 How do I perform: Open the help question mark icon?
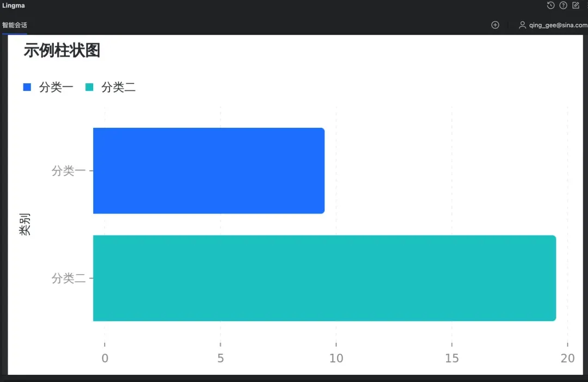tap(563, 5)
